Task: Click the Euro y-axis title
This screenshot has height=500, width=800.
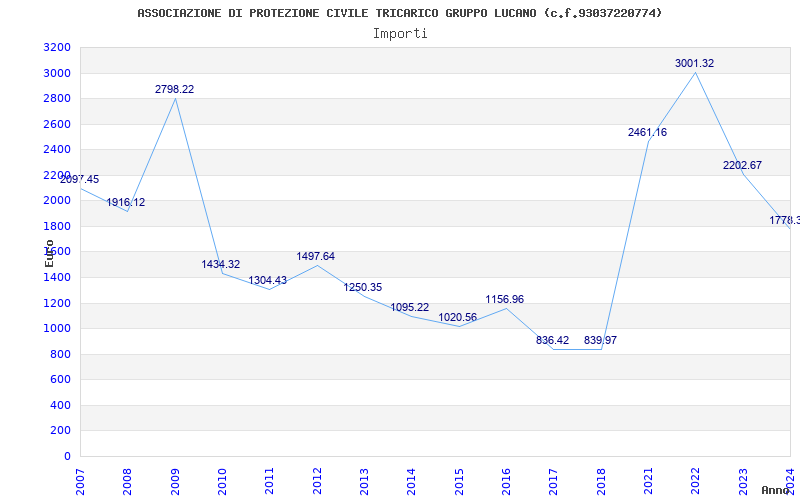Action: [x=49, y=252]
